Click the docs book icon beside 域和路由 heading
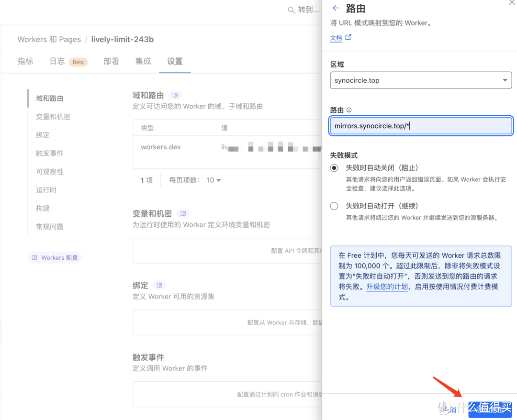Image resolution: width=517 pixels, height=420 pixels. point(175,95)
